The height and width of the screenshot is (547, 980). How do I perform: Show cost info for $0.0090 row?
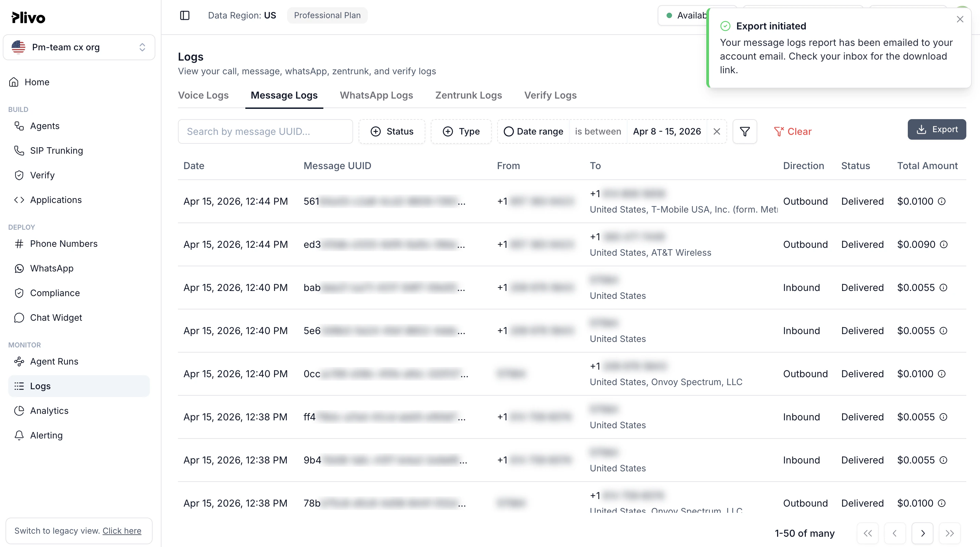tap(943, 245)
